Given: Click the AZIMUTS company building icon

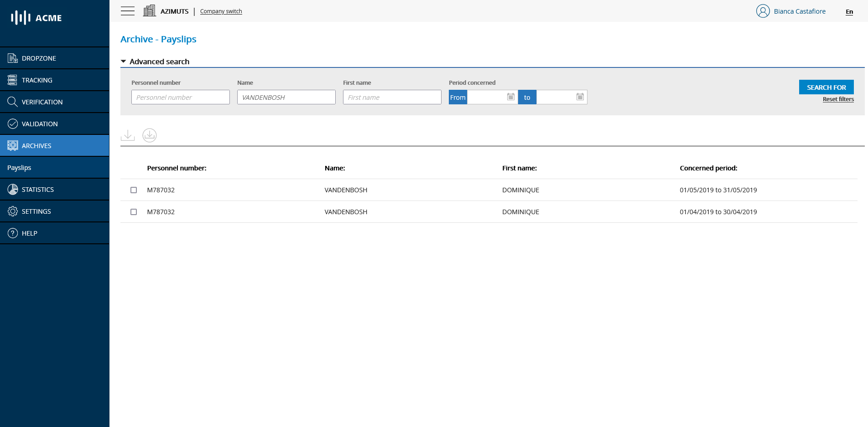Looking at the screenshot, I should pyautogui.click(x=149, y=11).
